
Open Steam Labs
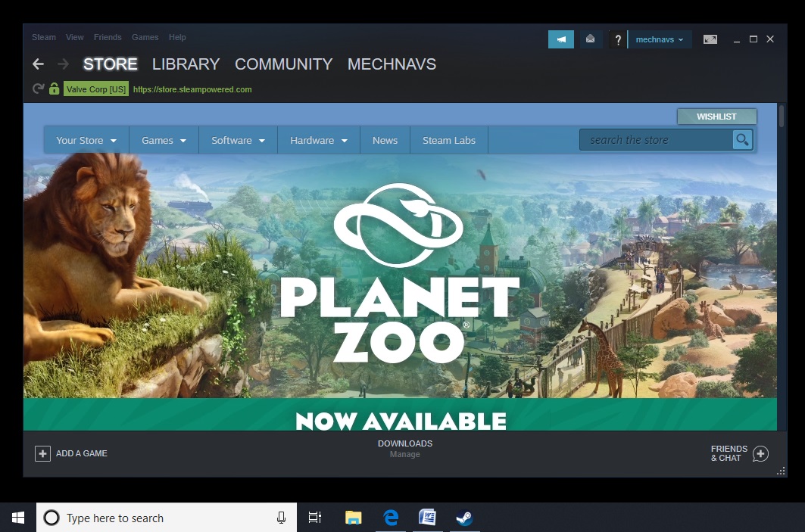click(x=449, y=140)
